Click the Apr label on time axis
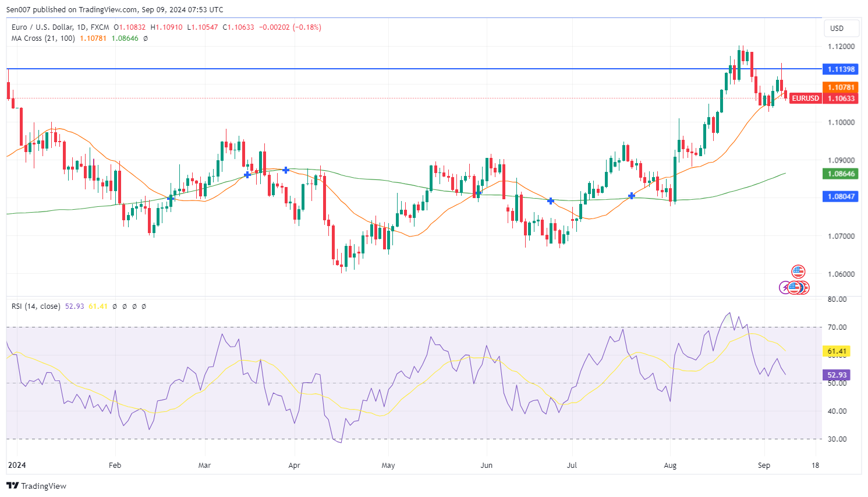Screen dimensions: 868x497 coord(294,466)
